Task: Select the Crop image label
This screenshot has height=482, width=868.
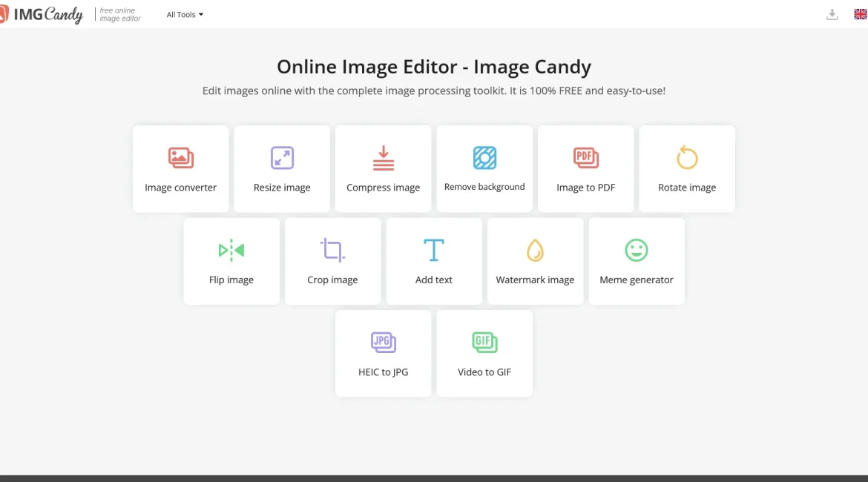Action: click(332, 280)
